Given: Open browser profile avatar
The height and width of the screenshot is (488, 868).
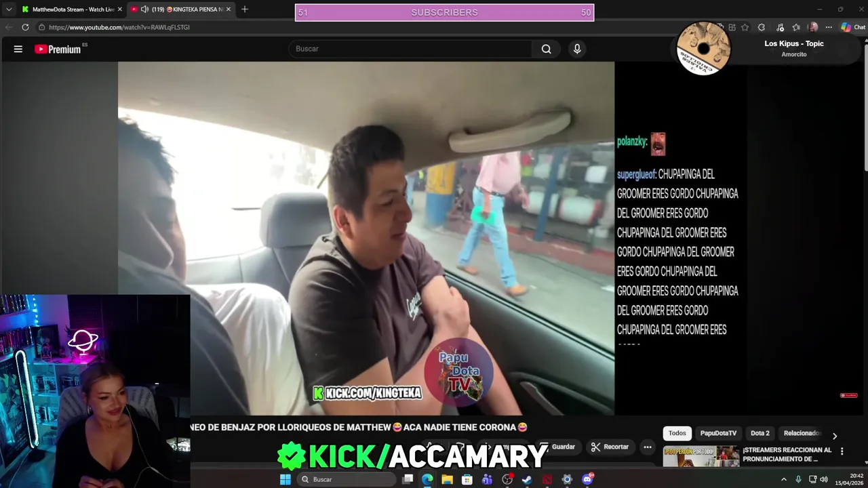Looking at the screenshot, I should click(x=813, y=27).
